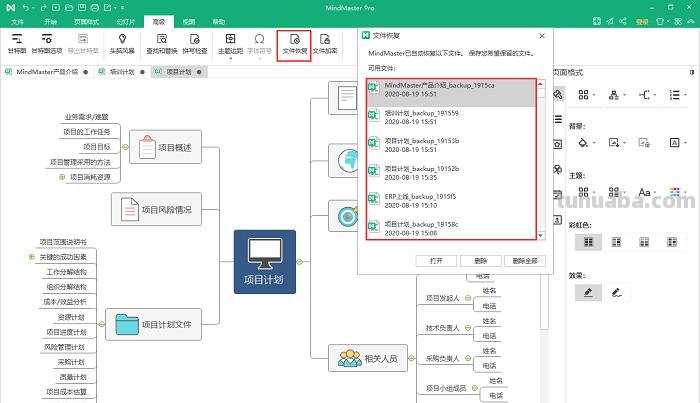Click the New file icon in quick access bar
The height and width of the screenshot is (403, 700).
(56, 8)
